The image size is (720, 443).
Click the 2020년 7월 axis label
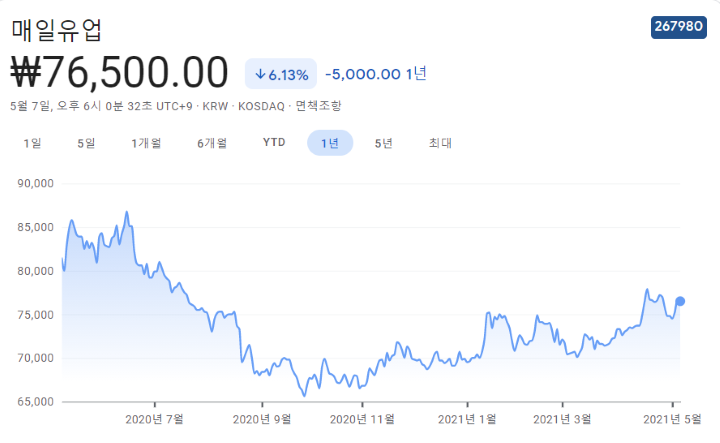click(154, 419)
